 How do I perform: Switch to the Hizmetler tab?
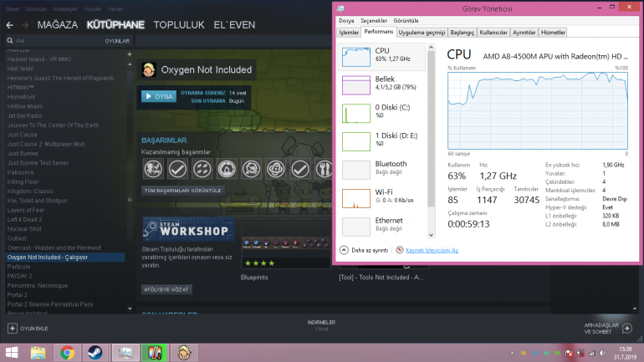tap(553, 33)
